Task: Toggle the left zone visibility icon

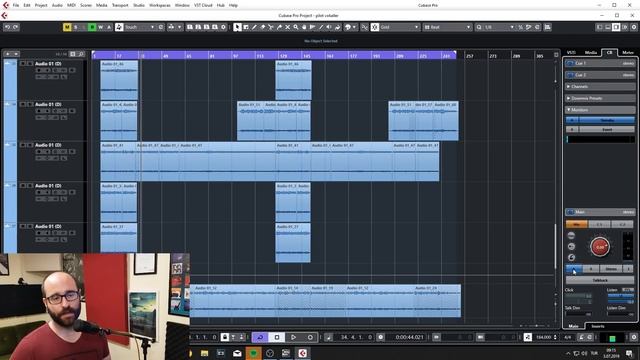Action: tap(599, 27)
